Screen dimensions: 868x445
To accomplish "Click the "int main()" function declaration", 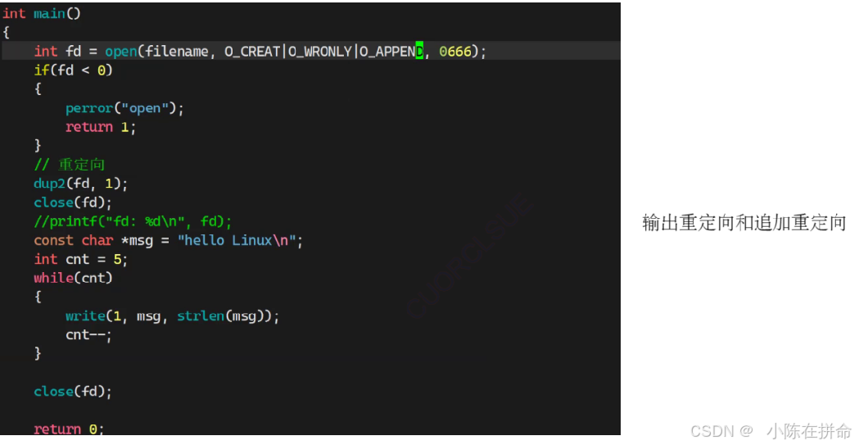I will click(42, 13).
